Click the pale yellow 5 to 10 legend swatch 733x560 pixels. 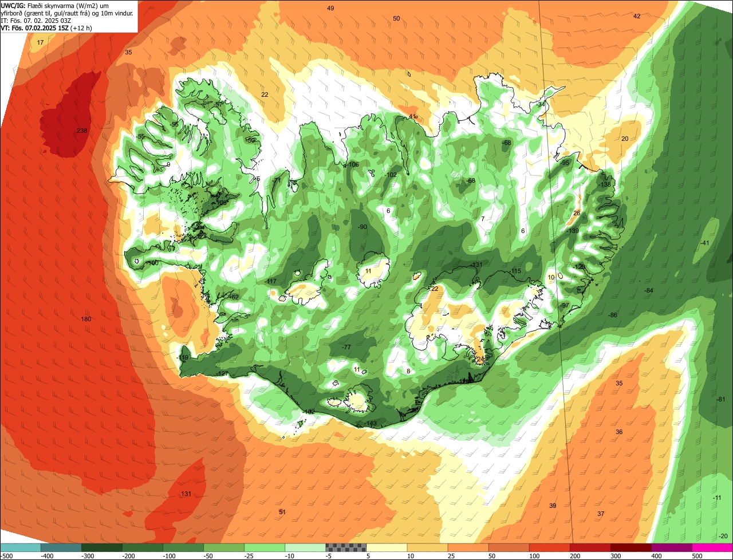(x=387, y=547)
